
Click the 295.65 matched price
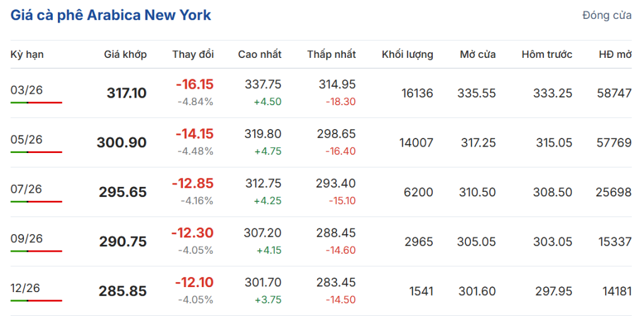tap(123, 193)
